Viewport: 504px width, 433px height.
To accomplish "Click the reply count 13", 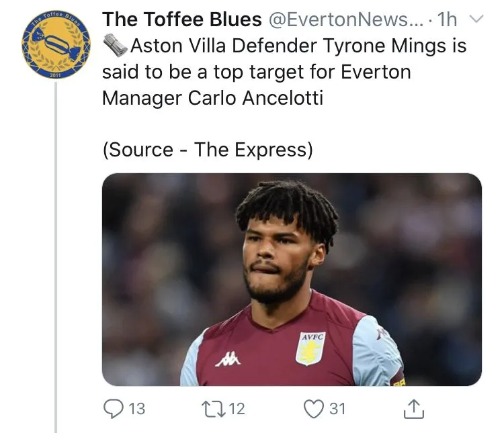I will (136, 407).
